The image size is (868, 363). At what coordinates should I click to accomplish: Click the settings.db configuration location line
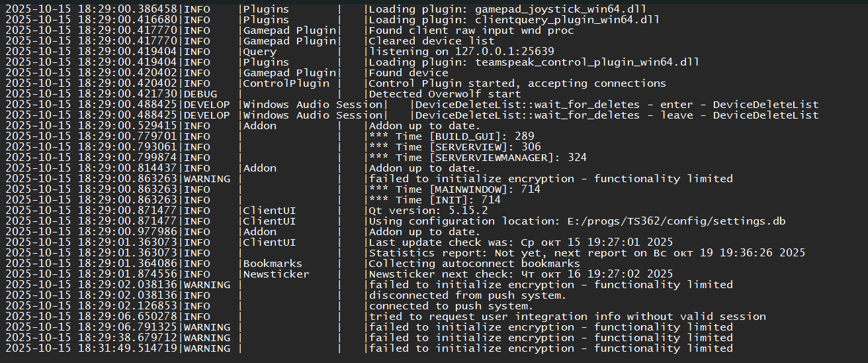pyautogui.click(x=577, y=221)
